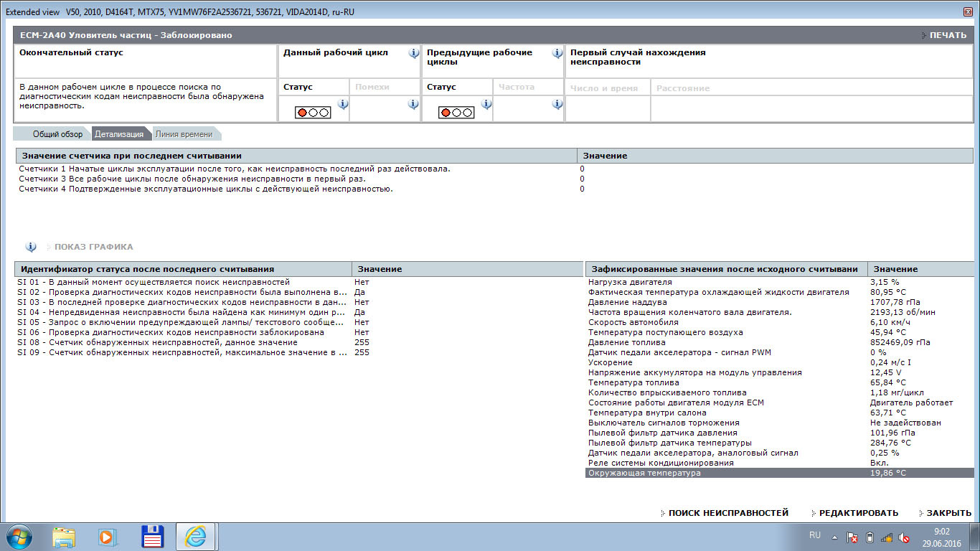Select Температура внутри салона row
This screenshot has width=980, height=551.
point(780,413)
